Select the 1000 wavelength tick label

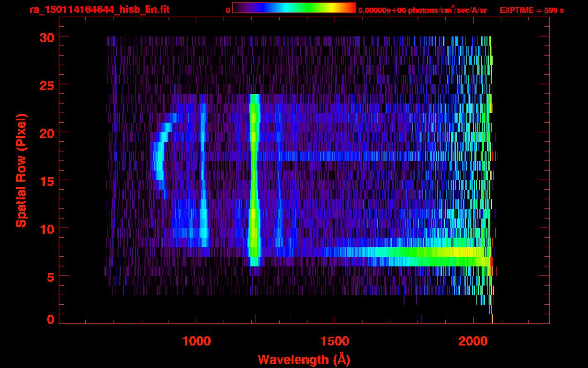pos(196,341)
